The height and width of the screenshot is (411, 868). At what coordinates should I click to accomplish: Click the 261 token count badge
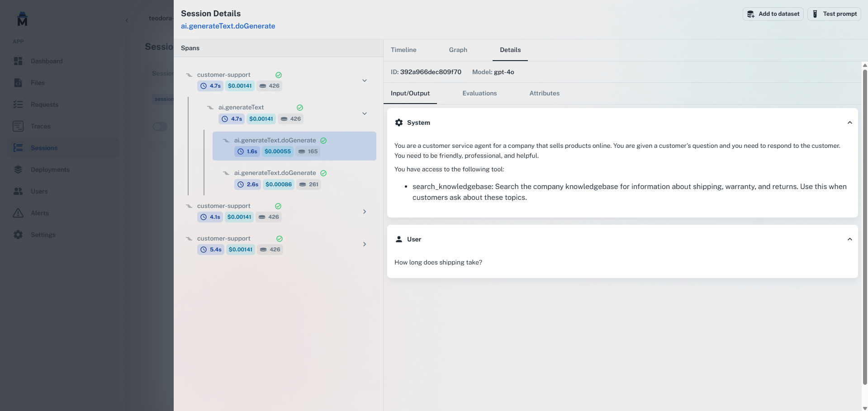[309, 184]
